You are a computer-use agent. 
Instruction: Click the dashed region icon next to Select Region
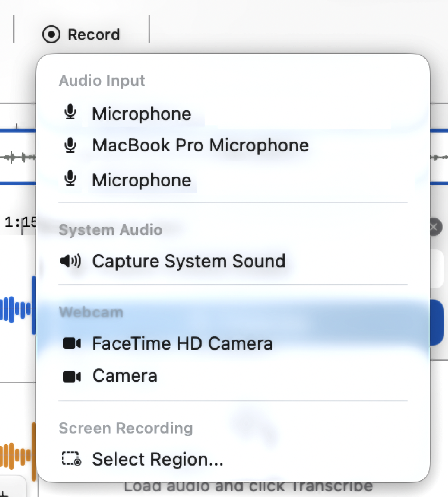(71, 459)
